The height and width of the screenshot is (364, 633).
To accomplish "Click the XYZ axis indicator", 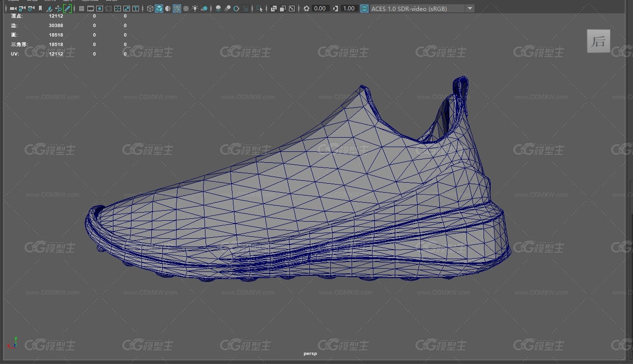I will pos(13,343).
